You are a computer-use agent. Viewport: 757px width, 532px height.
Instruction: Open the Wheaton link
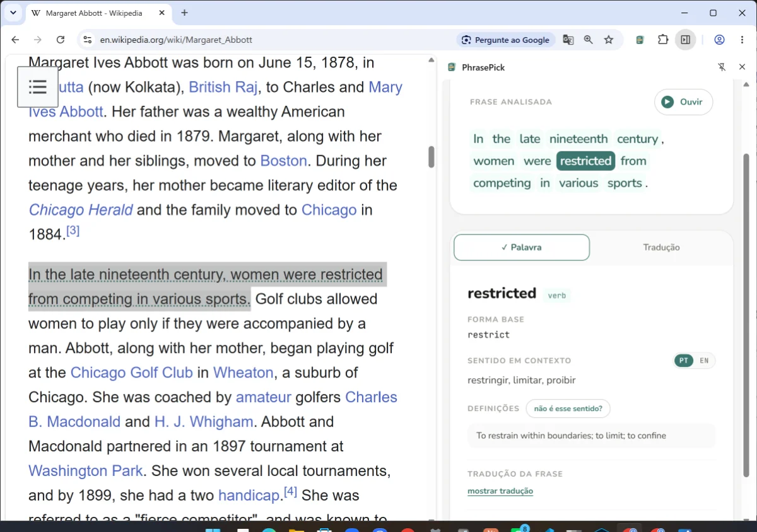244,373
